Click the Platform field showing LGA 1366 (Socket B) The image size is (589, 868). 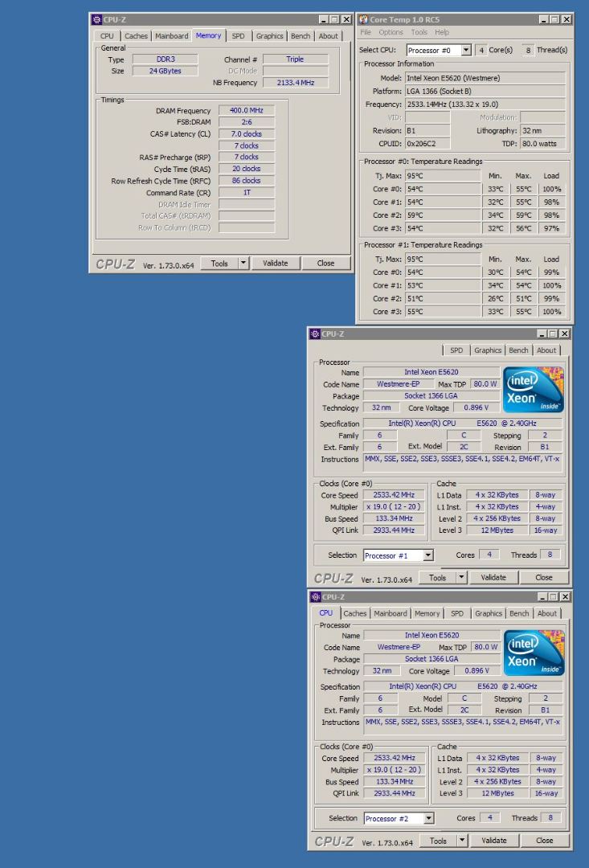coord(485,92)
